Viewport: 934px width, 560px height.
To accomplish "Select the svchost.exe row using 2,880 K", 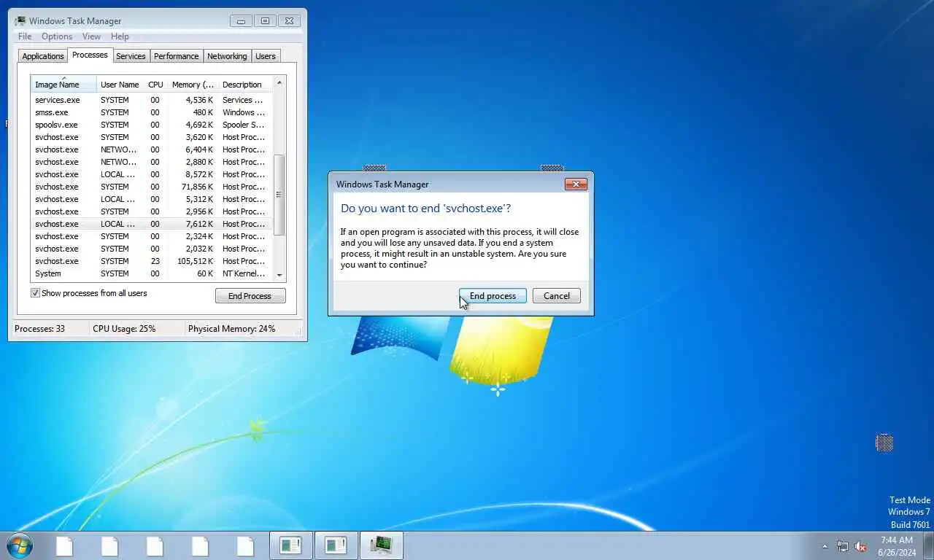I will (x=152, y=162).
